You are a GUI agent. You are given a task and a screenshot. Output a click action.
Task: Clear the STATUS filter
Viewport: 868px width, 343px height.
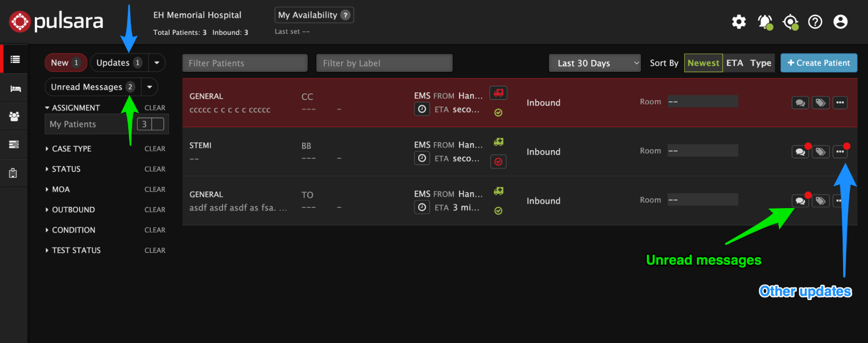(155, 169)
